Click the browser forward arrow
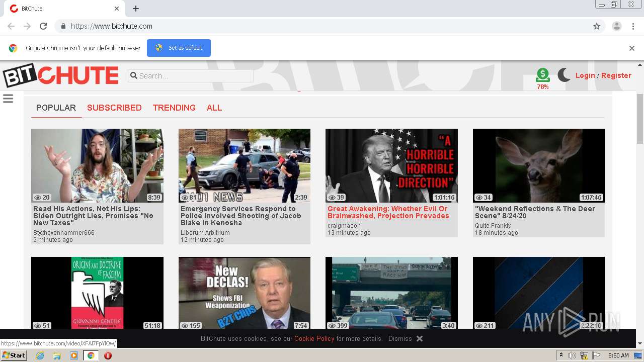Screen dimensions: 644x362 tap(27, 26)
